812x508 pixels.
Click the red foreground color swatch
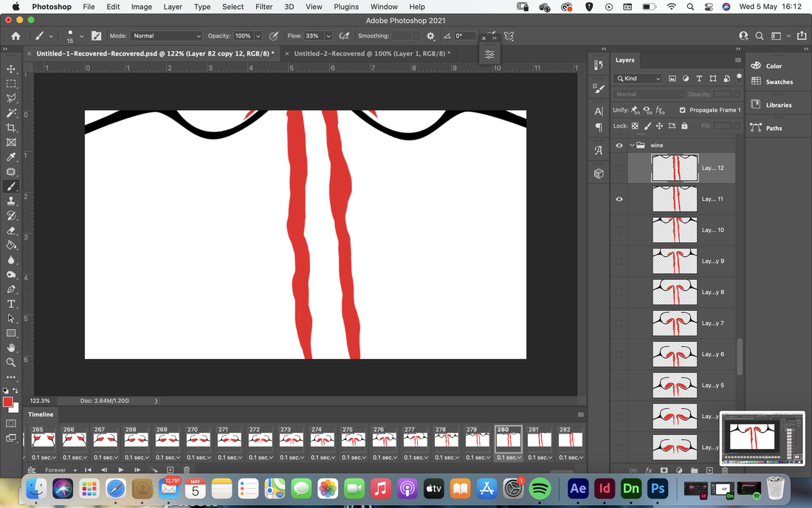click(7, 402)
